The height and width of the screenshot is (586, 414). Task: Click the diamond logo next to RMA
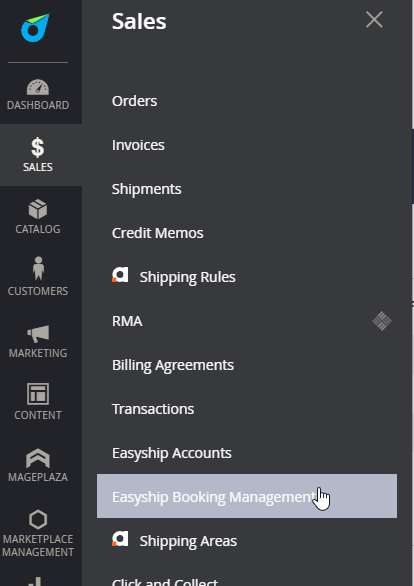[x=382, y=321]
